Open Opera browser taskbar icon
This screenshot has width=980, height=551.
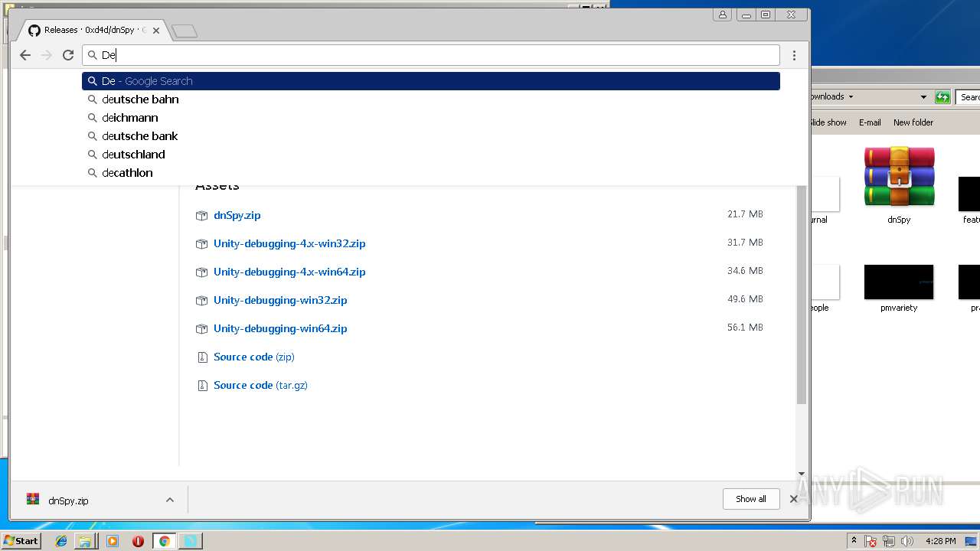pyautogui.click(x=138, y=541)
